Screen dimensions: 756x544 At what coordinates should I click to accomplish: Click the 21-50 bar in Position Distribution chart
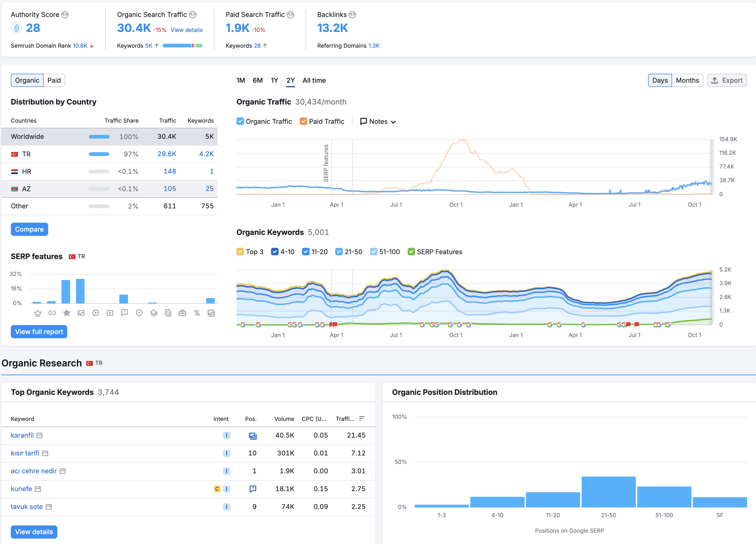click(608, 492)
